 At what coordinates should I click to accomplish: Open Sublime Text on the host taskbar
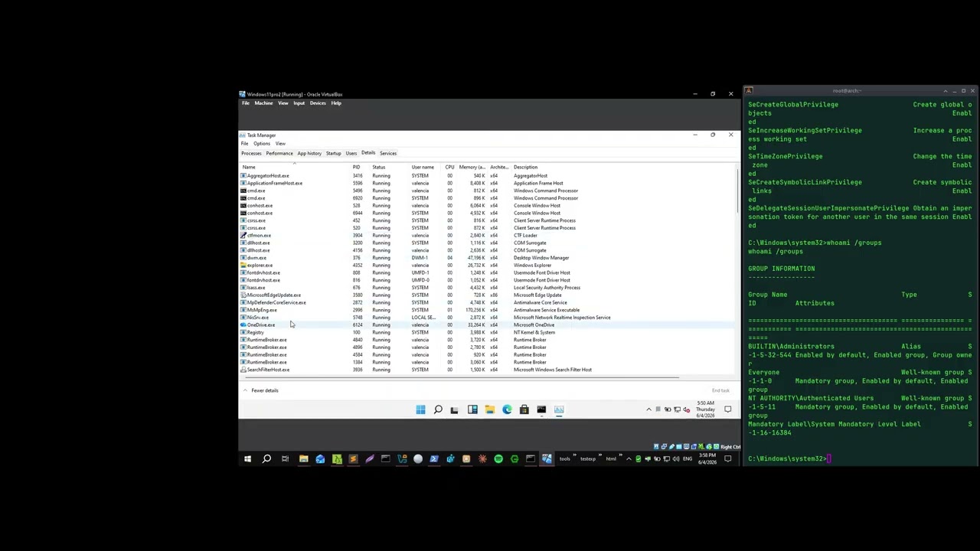[x=353, y=459]
